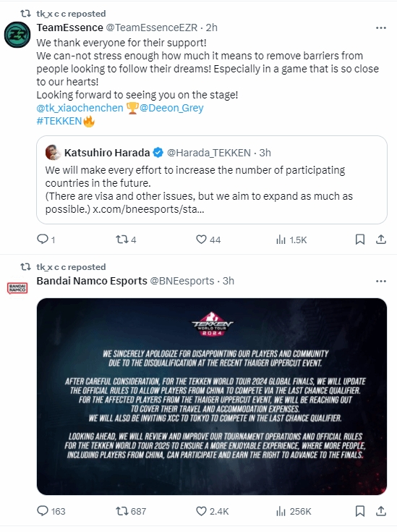The height and width of the screenshot is (532, 397).
Task: Like the Bandai Namco Esports post
Action: tap(212, 511)
